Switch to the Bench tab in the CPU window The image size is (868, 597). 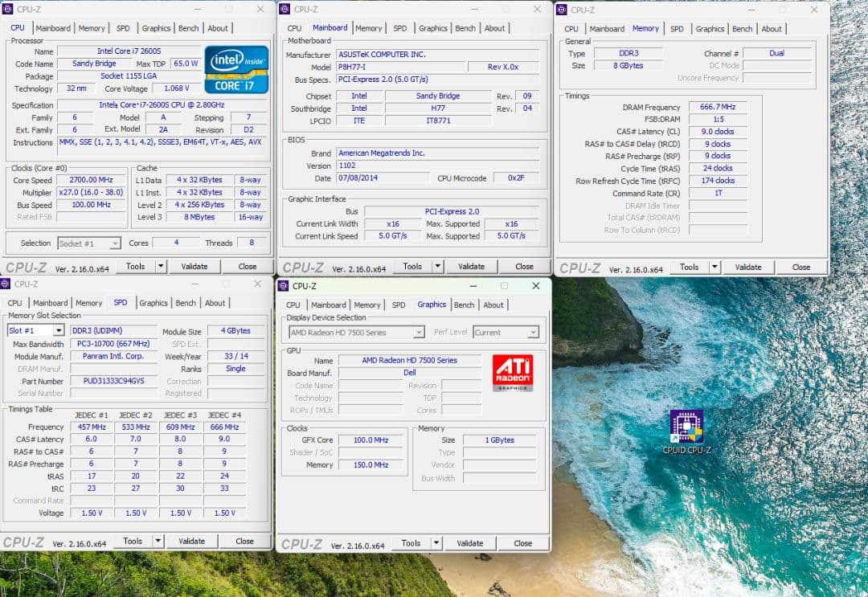[x=188, y=27]
